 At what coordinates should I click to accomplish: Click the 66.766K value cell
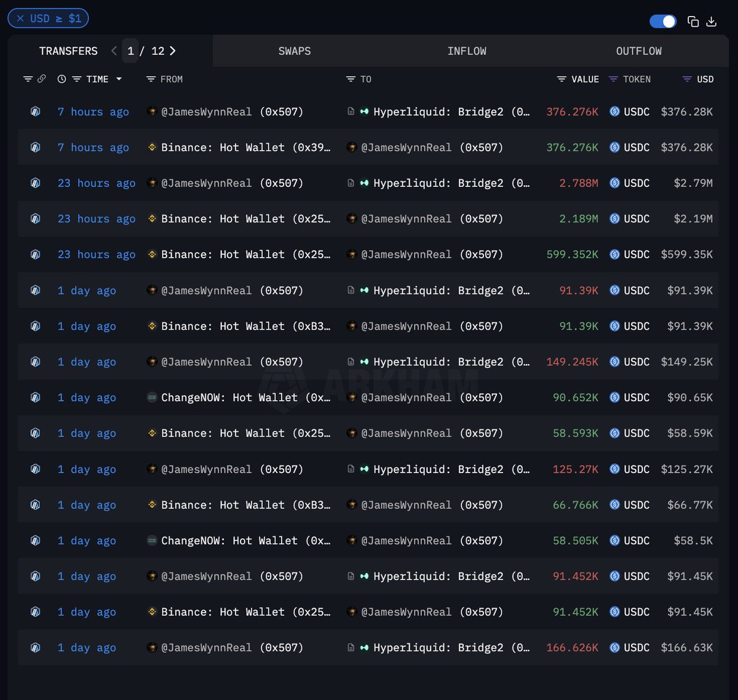click(x=576, y=505)
